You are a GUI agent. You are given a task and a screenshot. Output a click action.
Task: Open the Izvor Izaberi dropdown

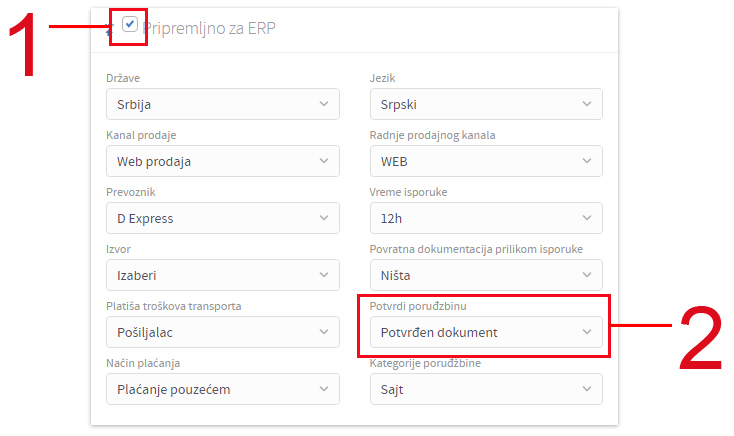(223, 275)
